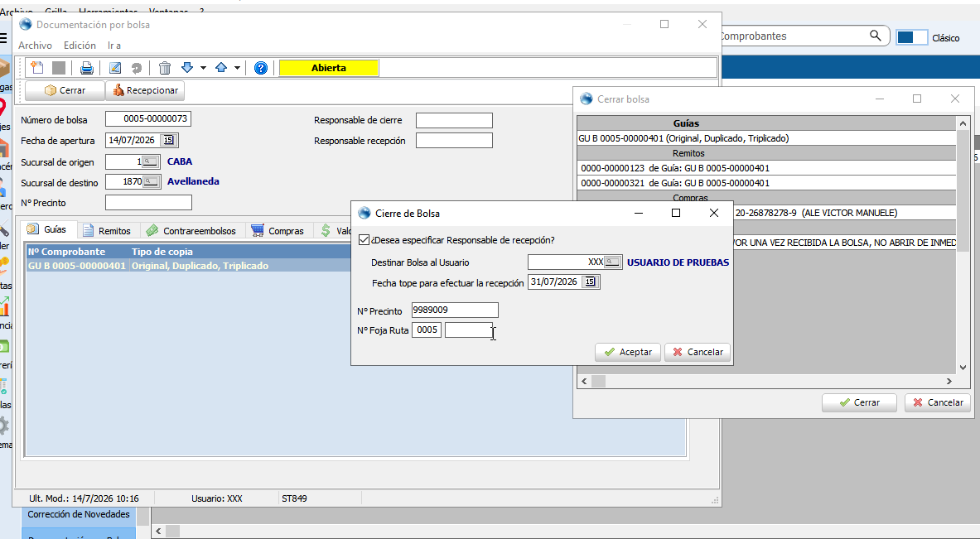Viewport: 980px width, 539px height.
Task: Click the Responsable de cierre field
Action: [454, 120]
